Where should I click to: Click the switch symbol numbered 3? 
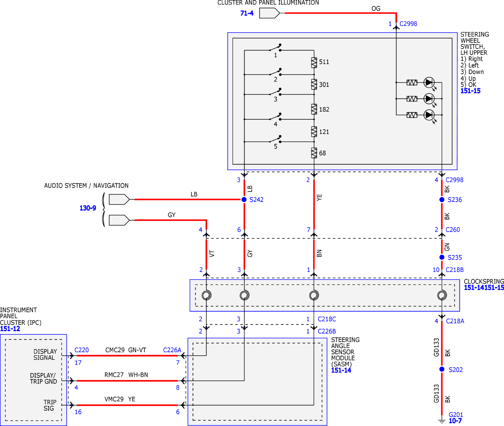[x=275, y=92]
